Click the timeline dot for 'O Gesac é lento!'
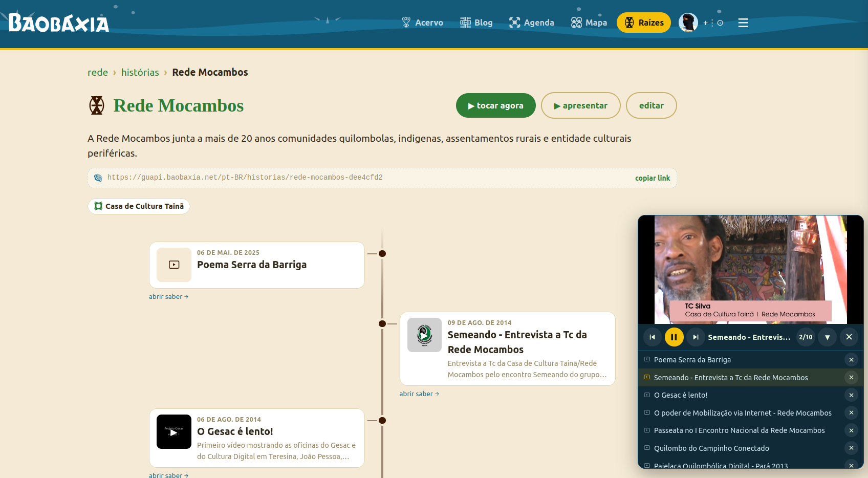The height and width of the screenshot is (478, 868). [x=382, y=420]
